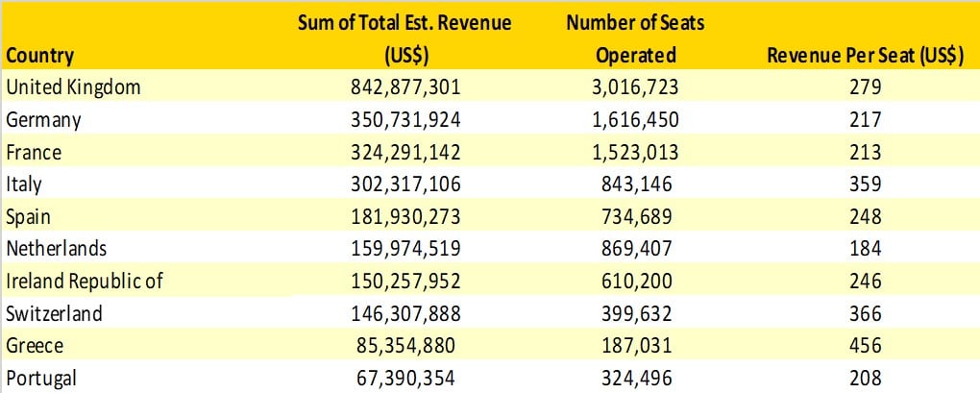980x393 pixels.
Task: Select the Portugal country cell
Action: (41, 379)
